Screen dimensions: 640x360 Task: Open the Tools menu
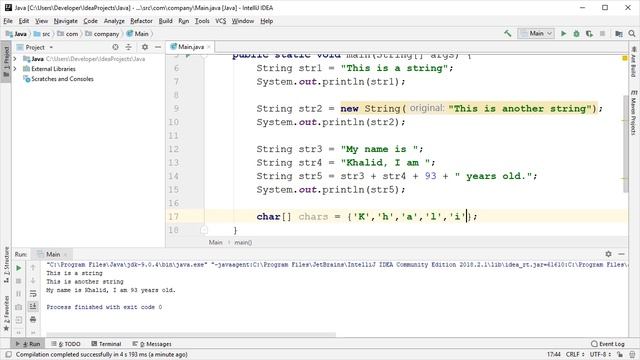click(x=202, y=21)
